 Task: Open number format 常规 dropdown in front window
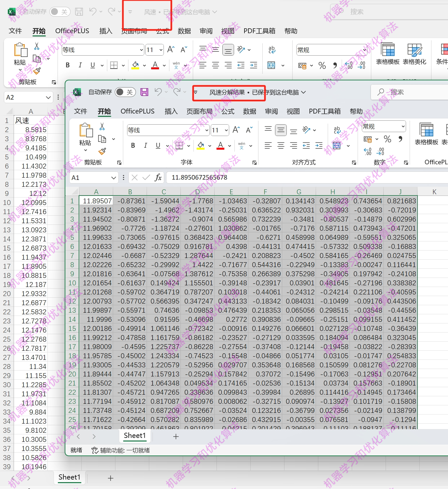coord(403,126)
